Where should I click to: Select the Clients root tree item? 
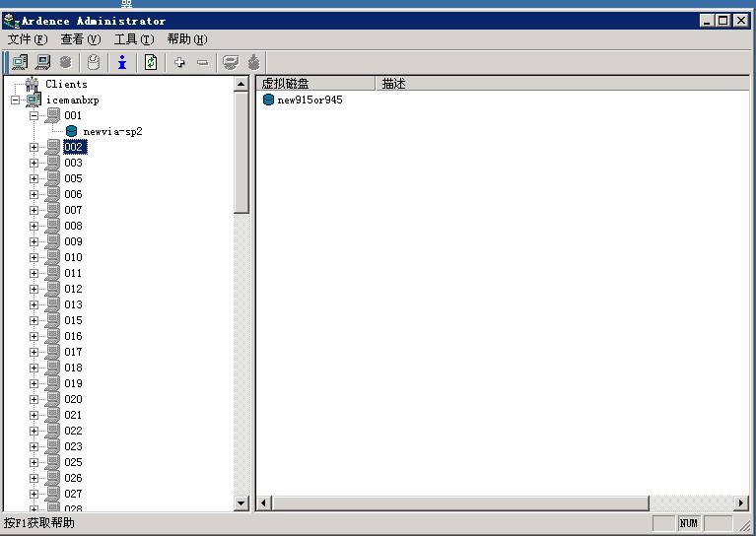coord(66,84)
